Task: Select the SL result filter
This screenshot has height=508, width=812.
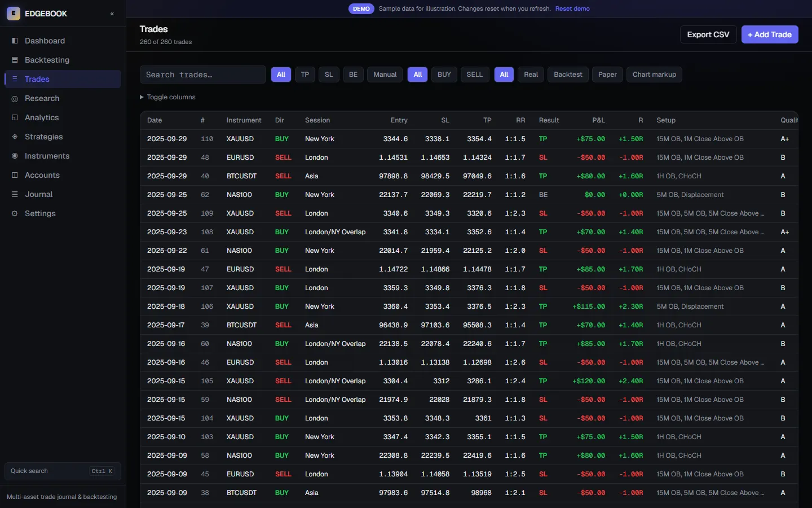Action: pos(329,75)
